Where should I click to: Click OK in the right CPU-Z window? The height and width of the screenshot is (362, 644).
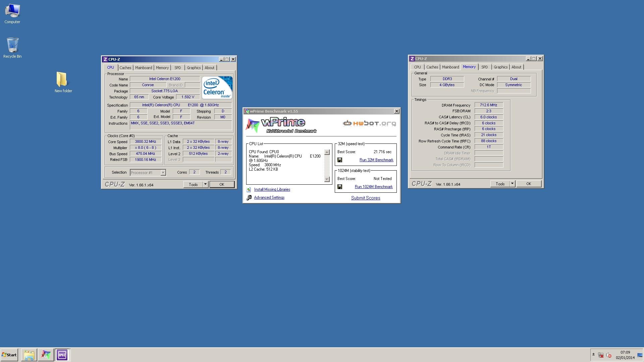(x=529, y=184)
